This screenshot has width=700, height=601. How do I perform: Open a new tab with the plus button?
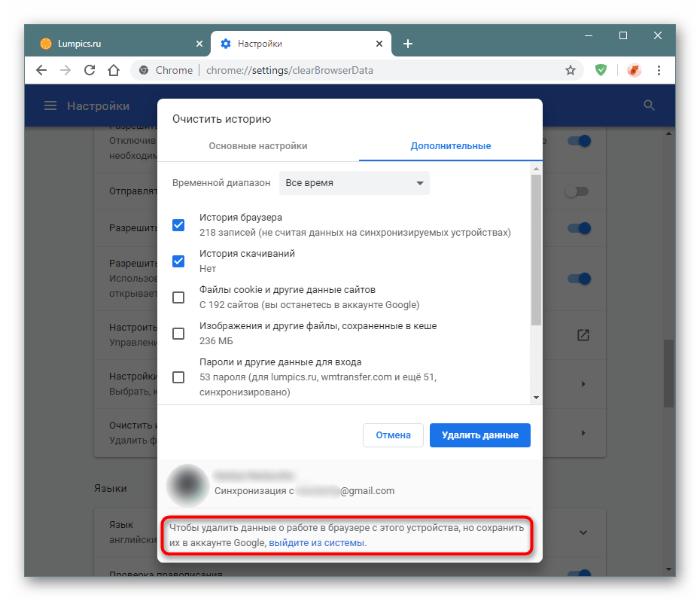[408, 44]
